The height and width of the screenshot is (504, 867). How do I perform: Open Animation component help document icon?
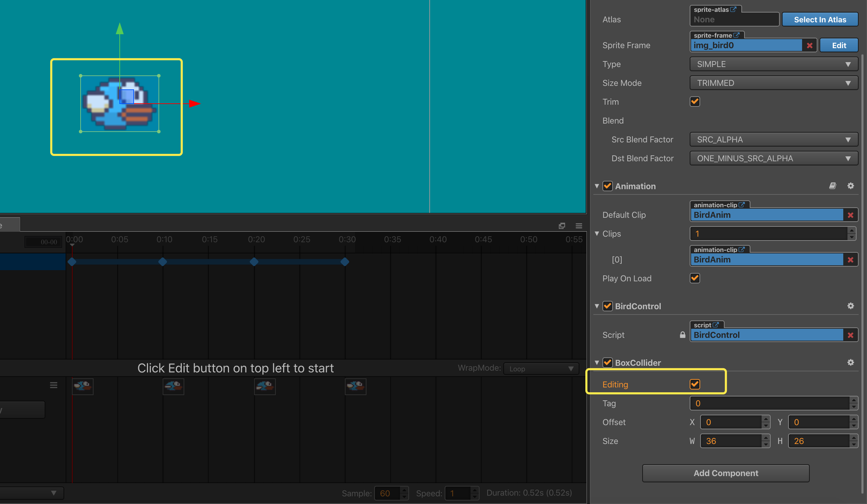(833, 186)
